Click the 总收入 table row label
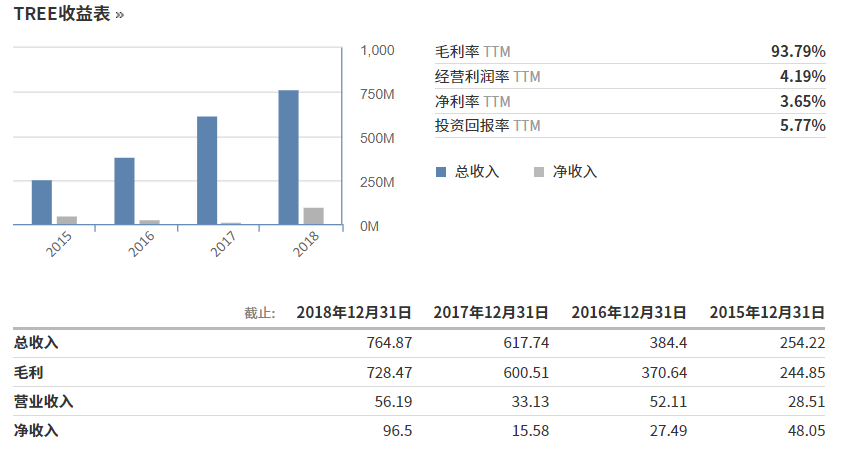 36,342
